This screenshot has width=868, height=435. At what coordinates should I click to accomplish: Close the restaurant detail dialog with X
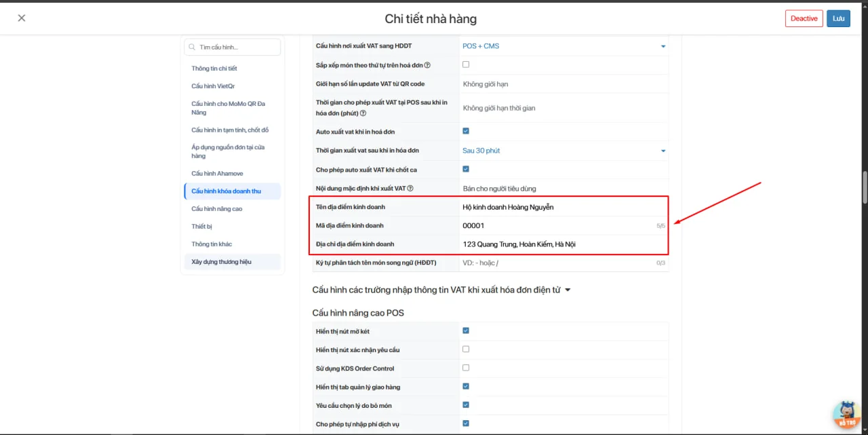22,18
